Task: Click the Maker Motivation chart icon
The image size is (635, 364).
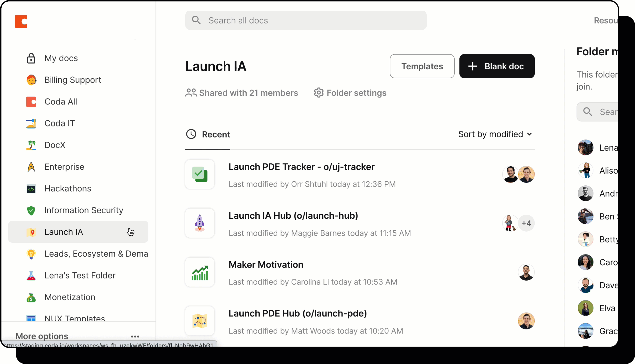Action: point(199,272)
